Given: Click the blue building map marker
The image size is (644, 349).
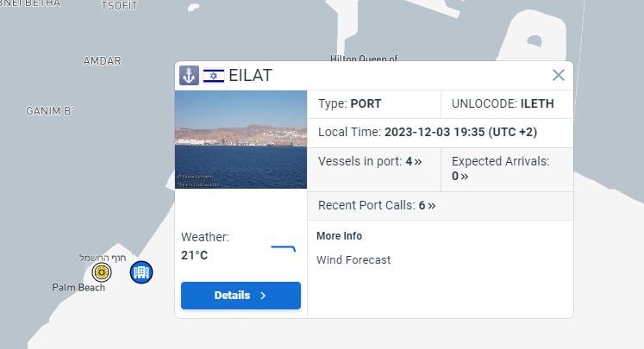Looking at the screenshot, I should (141, 272).
